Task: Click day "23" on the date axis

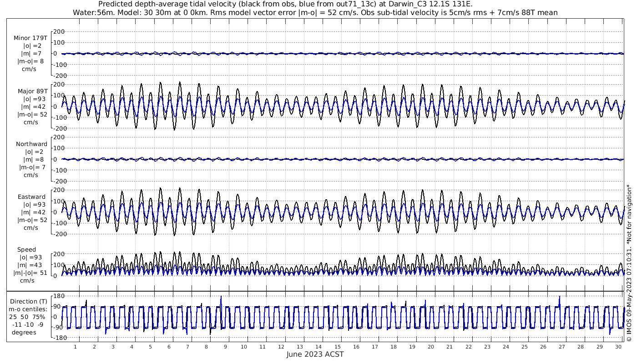Action: pyautogui.click(x=487, y=347)
